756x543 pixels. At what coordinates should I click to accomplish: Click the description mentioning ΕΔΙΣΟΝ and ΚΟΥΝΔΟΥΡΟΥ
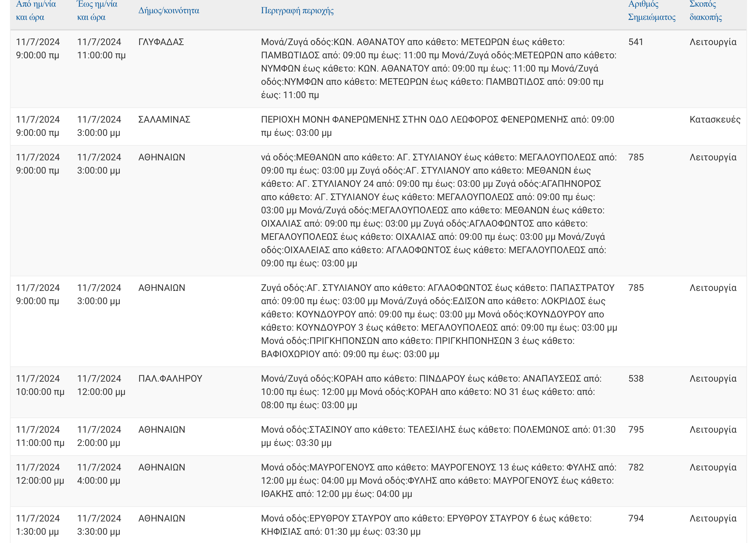439,321
